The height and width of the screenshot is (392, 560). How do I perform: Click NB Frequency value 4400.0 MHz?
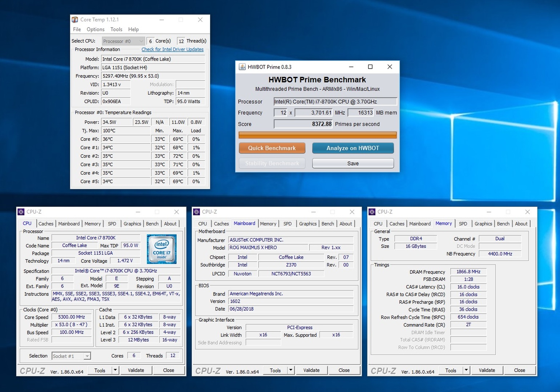[x=500, y=254]
